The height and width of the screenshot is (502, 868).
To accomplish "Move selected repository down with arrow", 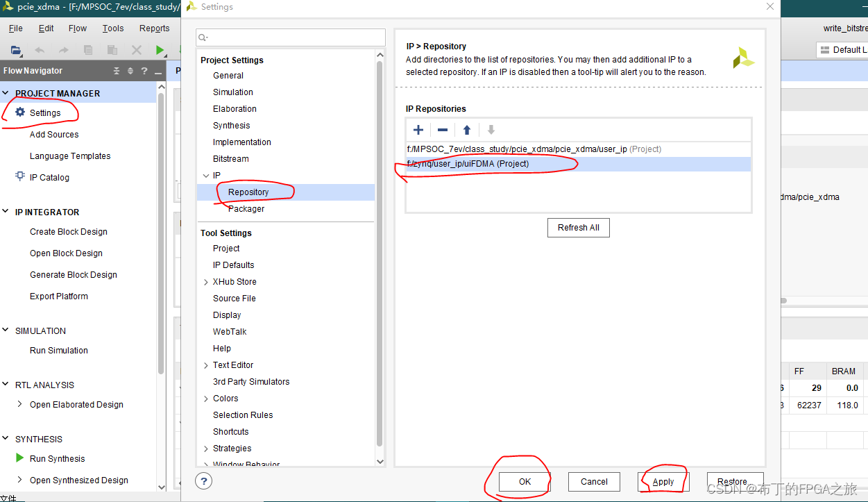I will point(491,130).
